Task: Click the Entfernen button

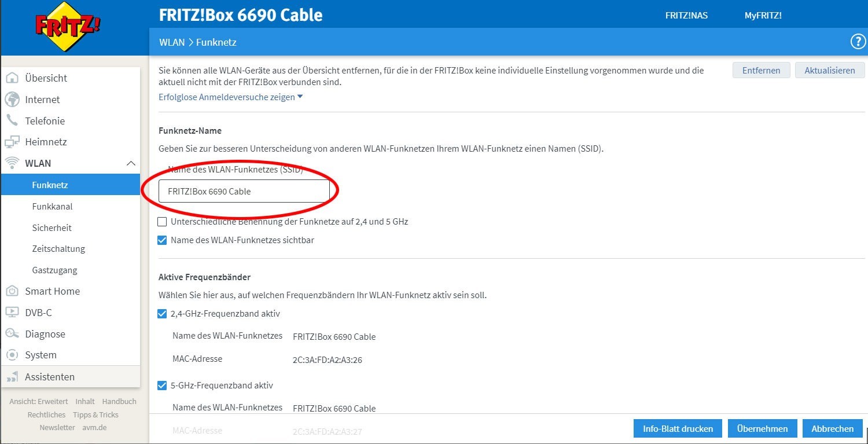Action: pyautogui.click(x=761, y=70)
